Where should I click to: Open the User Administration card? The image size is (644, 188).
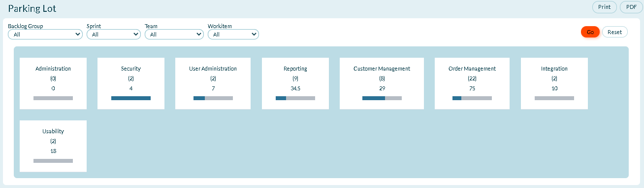[213, 83]
